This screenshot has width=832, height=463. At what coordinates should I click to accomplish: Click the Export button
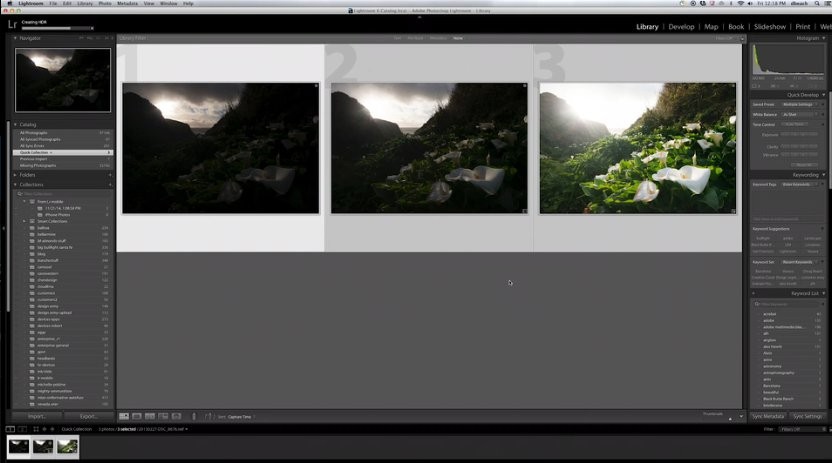(89, 416)
